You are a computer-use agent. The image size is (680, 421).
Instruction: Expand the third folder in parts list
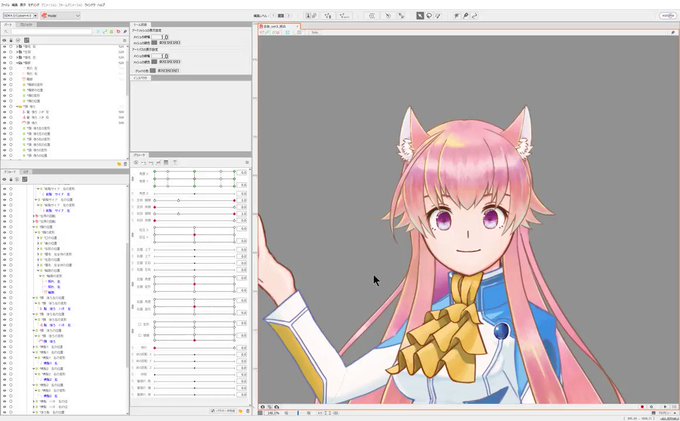click(17, 57)
